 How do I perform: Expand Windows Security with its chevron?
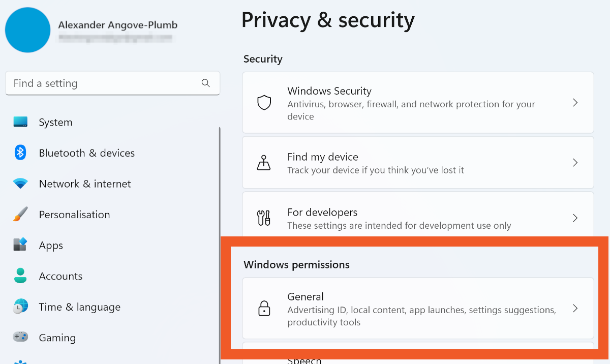pos(575,103)
